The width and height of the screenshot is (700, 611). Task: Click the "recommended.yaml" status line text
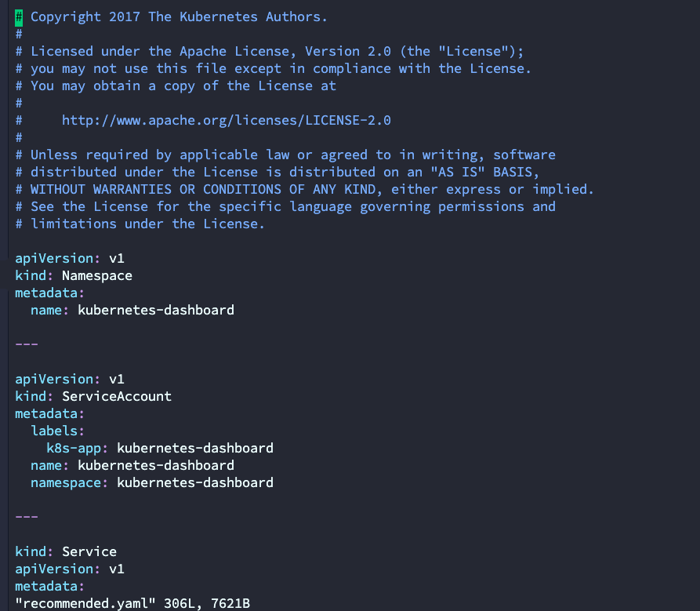coord(85,603)
